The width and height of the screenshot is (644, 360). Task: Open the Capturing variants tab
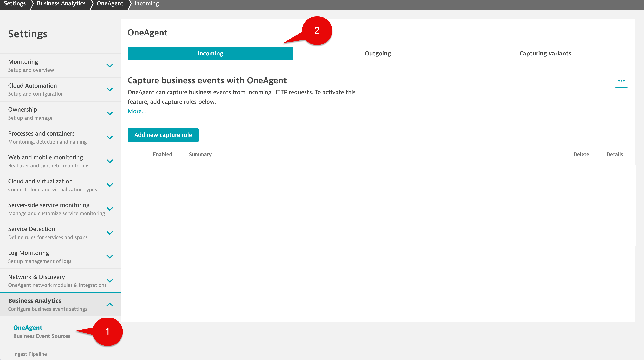(545, 53)
